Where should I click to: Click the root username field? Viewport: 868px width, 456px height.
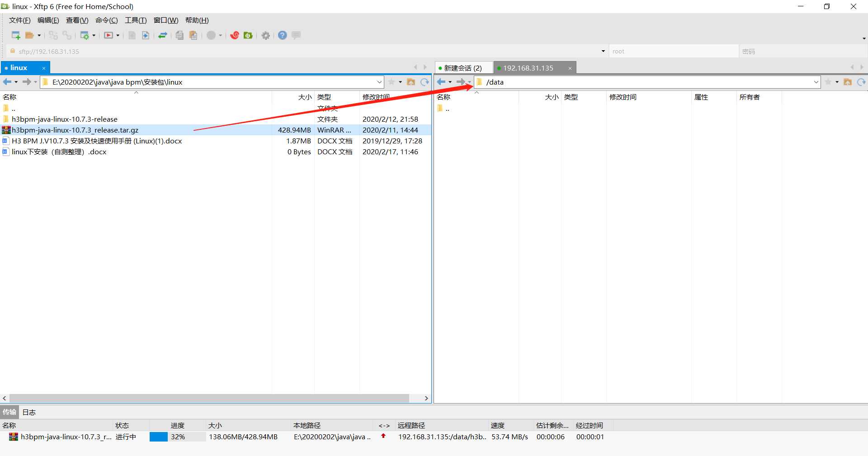[x=674, y=51]
